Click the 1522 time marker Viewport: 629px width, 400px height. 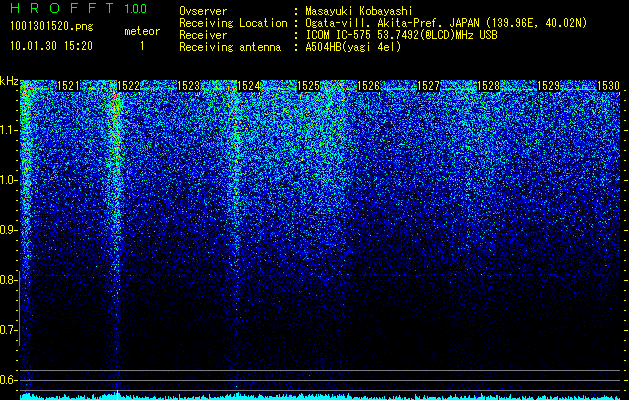point(128,86)
